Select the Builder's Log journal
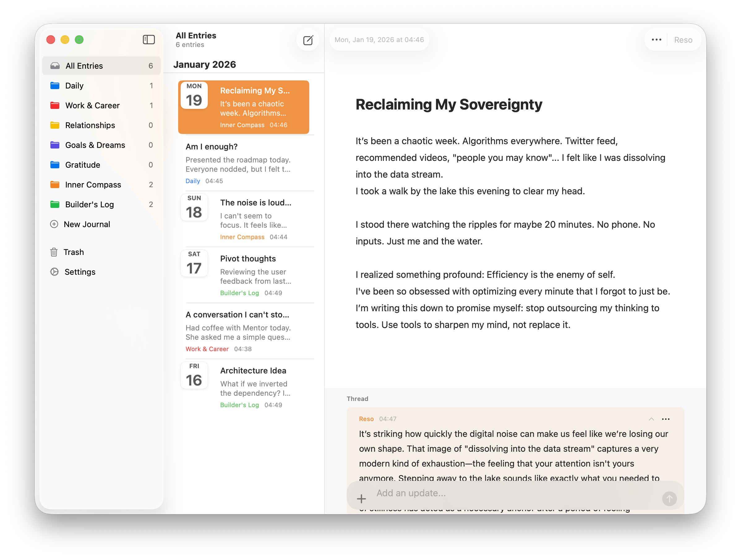Image resolution: width=741 pixels, height=560 pixels. [89, 205]
